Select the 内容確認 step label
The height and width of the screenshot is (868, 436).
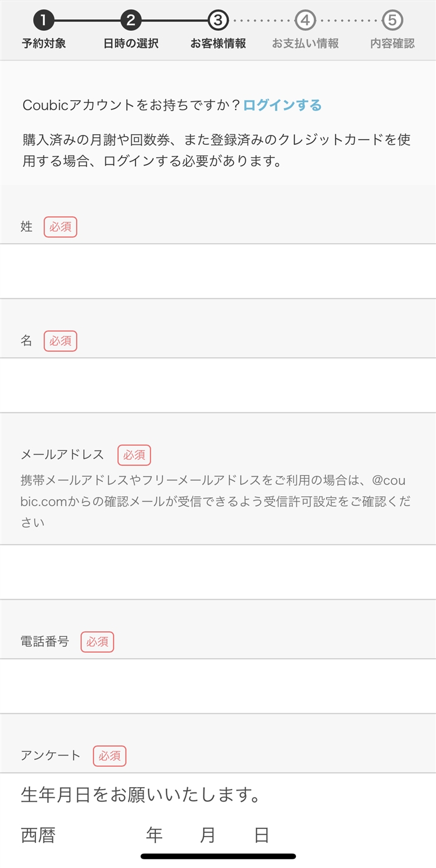(392, 44)
